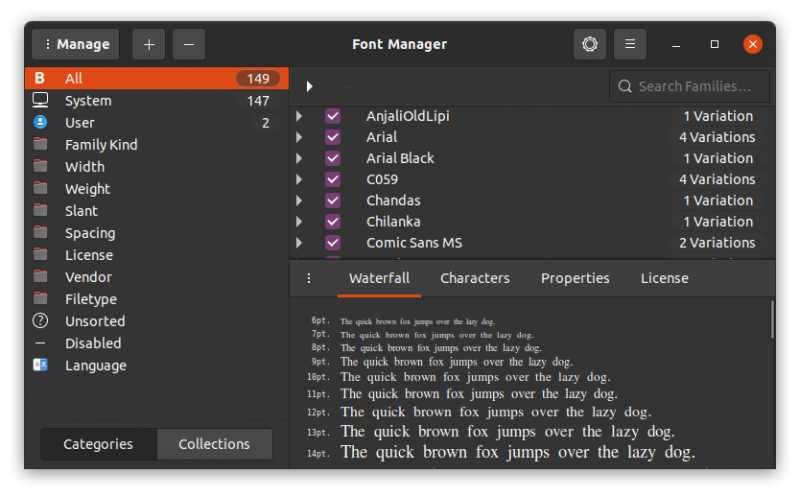Screen dimensions: 800x496
Task: Expand the AnjaliOldLipi family row
Action: point(299,116)
